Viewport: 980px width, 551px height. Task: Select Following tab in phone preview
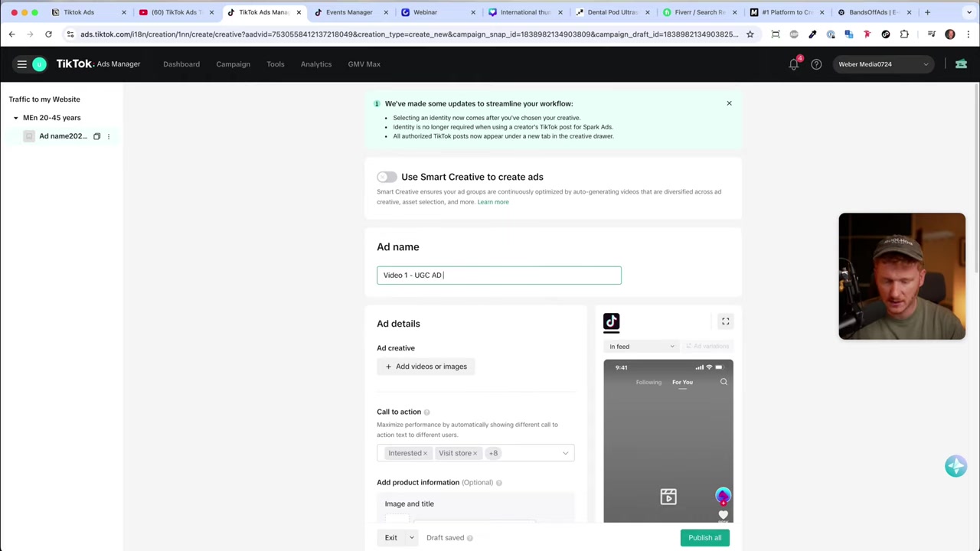click(648, 382)
